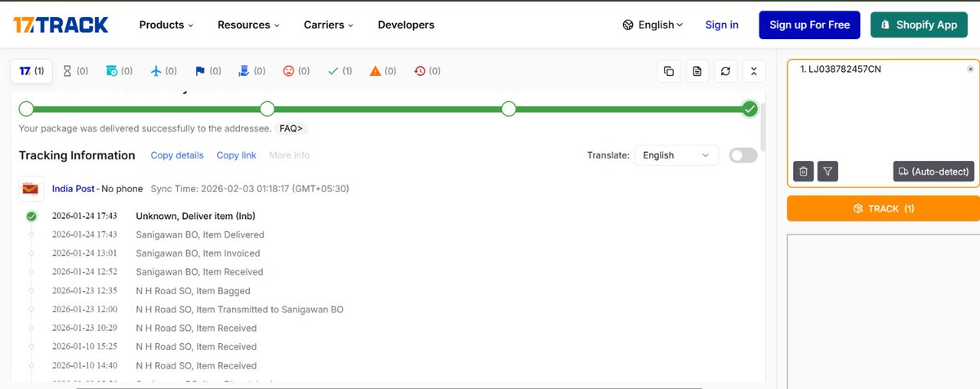Filter by Pick Up flag status

(208, 71)
